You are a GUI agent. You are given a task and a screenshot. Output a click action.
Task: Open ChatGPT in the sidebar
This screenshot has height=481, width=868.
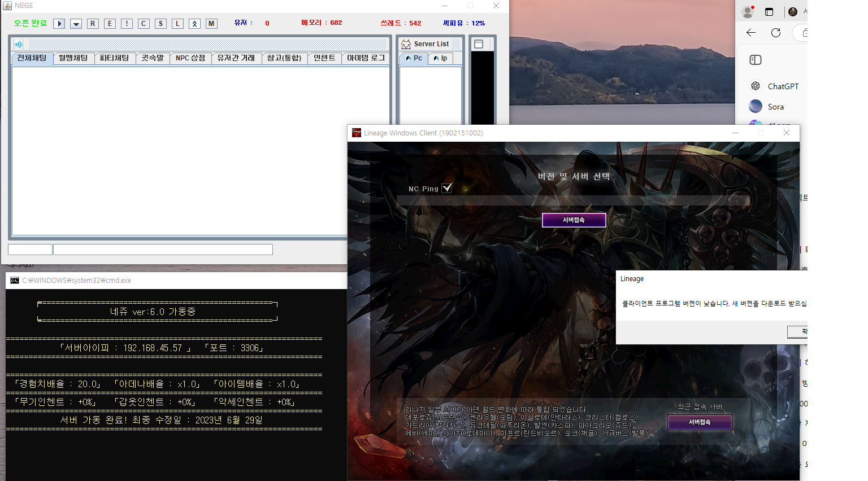click(774, 86)
